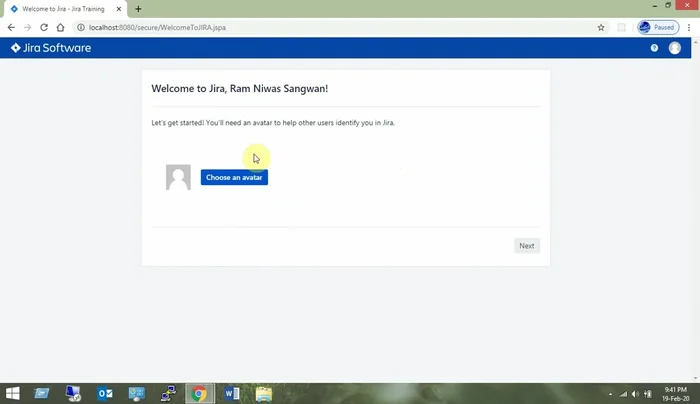The width and height of the screenshot is (700, 404).
Task: Close the Welcome to Jira tab
Action: tap(119, 9)
